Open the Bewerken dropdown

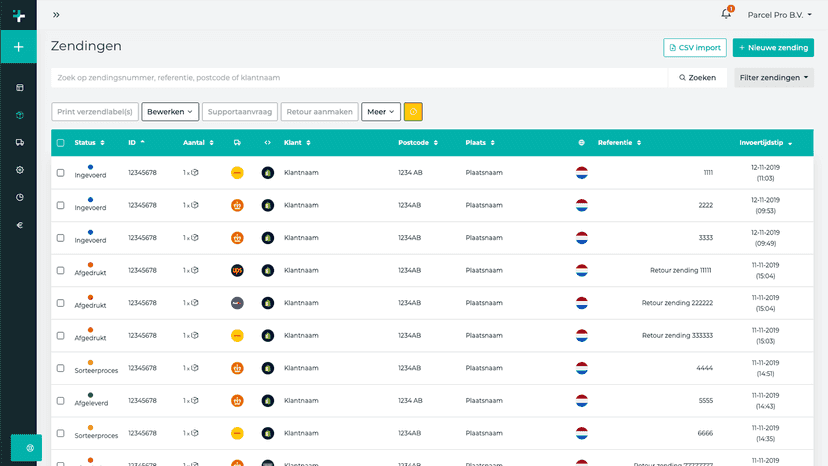pos(170,112)
